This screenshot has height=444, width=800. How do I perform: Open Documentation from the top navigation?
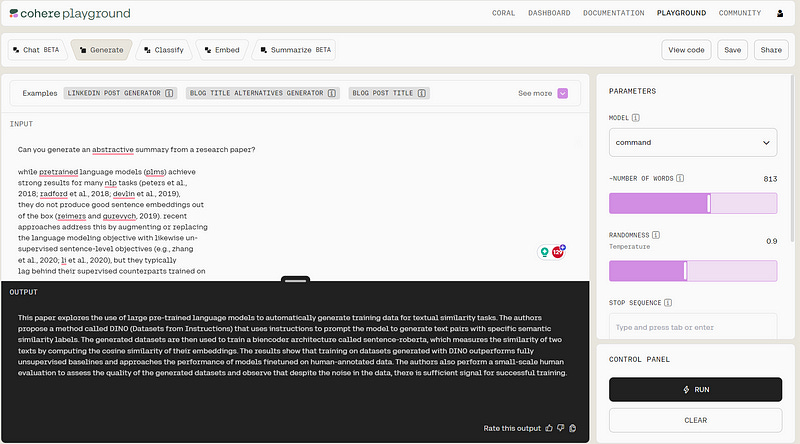[614, 13]
